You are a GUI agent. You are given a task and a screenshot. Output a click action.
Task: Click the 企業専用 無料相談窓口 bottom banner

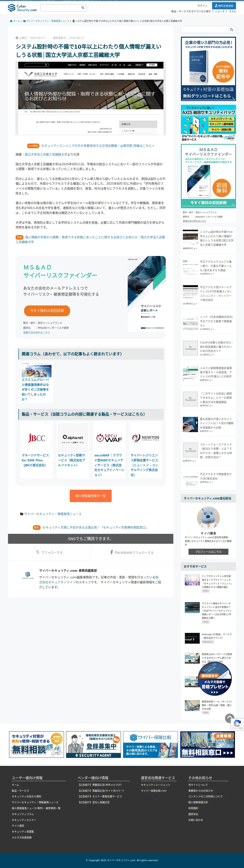point(207,745)
